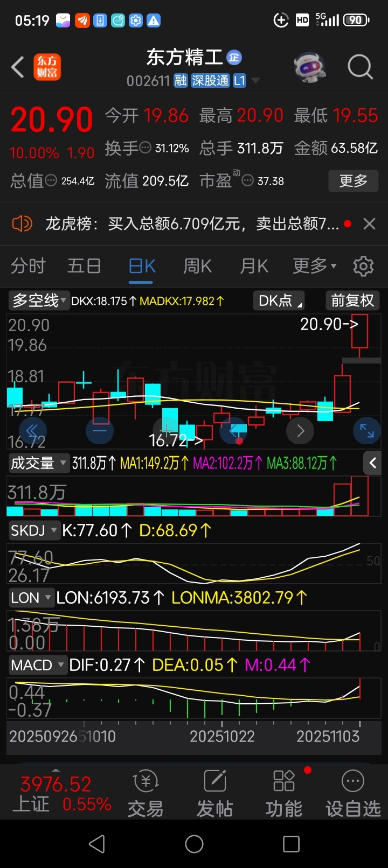Move the chart cursor right one candle
The width and height of the screenshot is (388, 868).
click(x=300, y=430)
